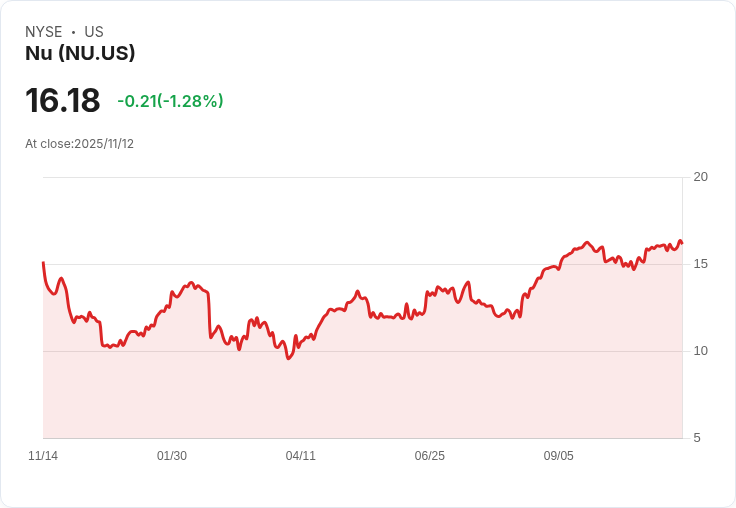Click the Nu (NU.US) stock title
Screen dimensions: 736x508
coord(80,53)
